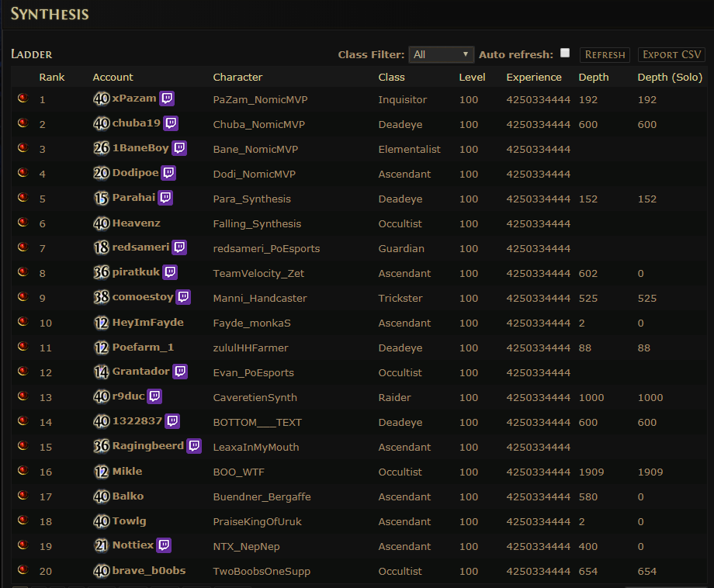The width and height of the screenshot is (714, 588).
Task: Open comoestoy's Twitch stream icon
Action: point(183,297)
